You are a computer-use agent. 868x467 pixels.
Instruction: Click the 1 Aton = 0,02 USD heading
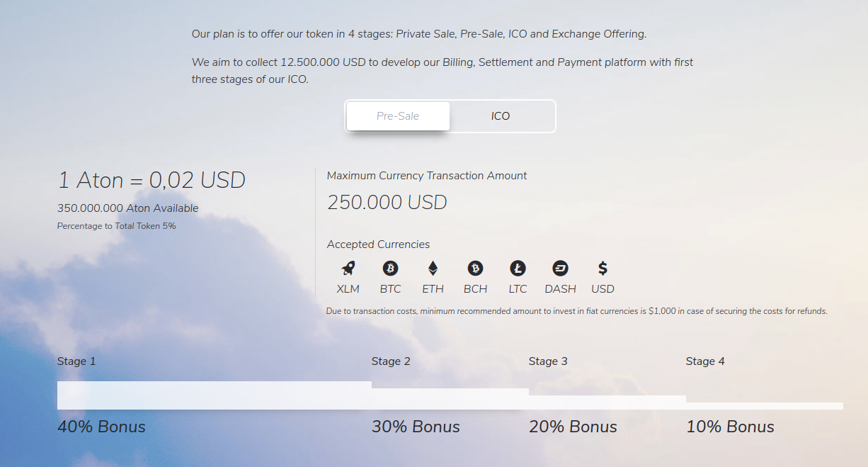(x=152, y=180)
